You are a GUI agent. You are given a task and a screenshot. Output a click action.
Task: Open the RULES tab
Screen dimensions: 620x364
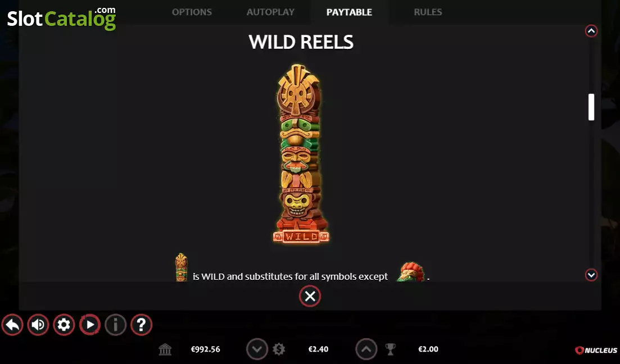tap(428, 12)
